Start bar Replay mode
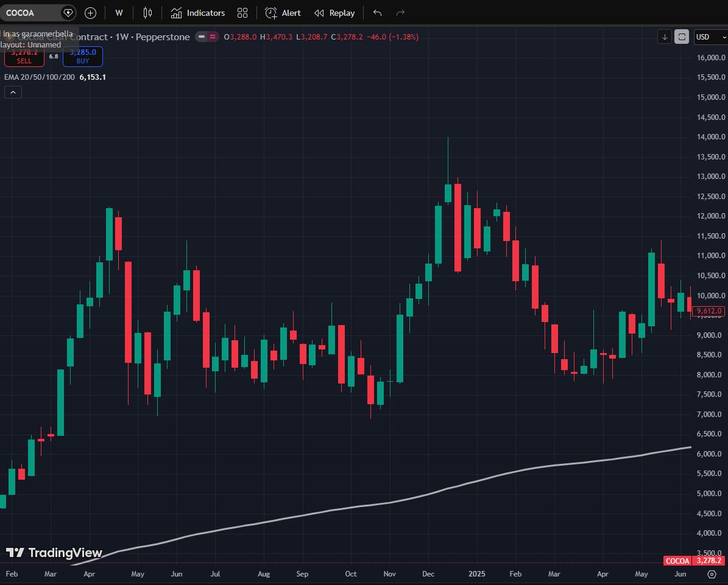 click(x=334, y=13)
